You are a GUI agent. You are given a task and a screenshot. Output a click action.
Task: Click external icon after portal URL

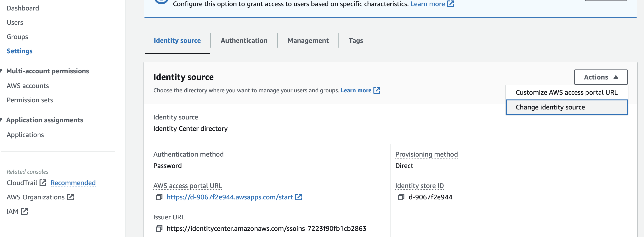(x=298, y=197)
